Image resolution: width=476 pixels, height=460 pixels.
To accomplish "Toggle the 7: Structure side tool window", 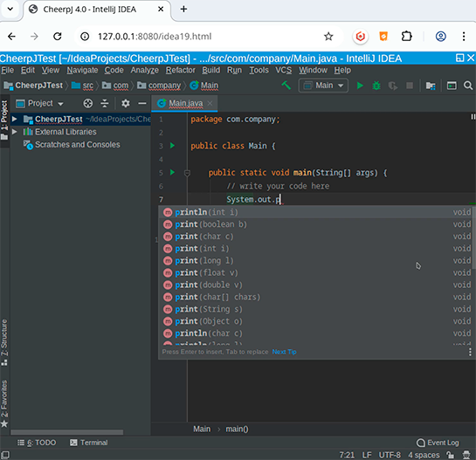I will [x=4, y=342].
